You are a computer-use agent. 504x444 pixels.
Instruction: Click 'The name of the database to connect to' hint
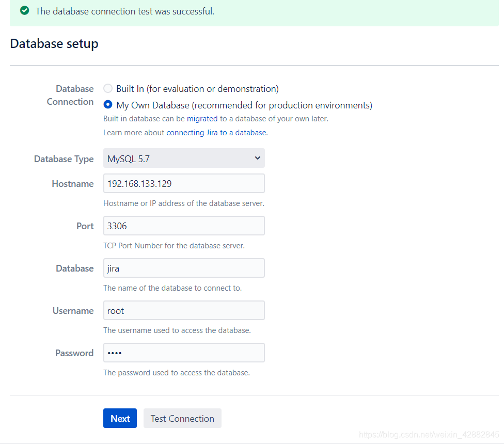click(172, 288)
